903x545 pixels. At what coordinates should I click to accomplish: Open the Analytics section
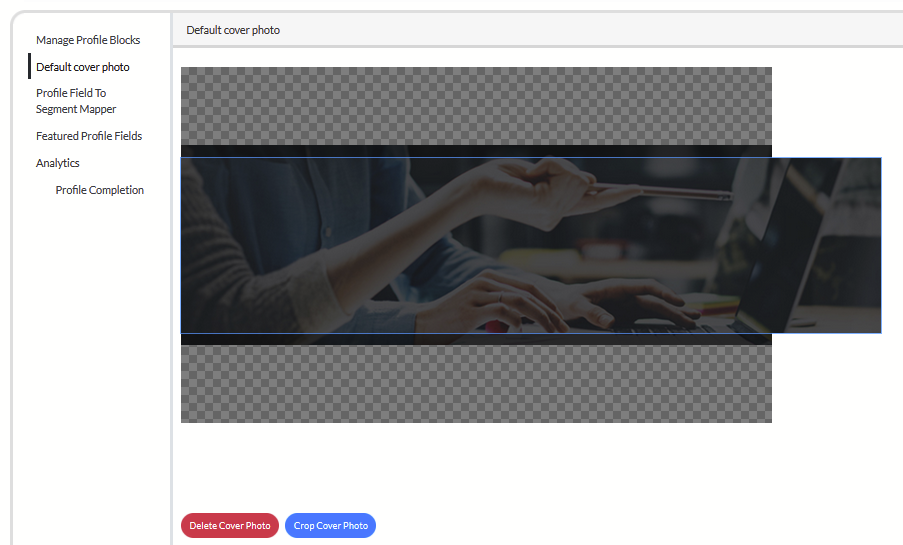[58, 163]
